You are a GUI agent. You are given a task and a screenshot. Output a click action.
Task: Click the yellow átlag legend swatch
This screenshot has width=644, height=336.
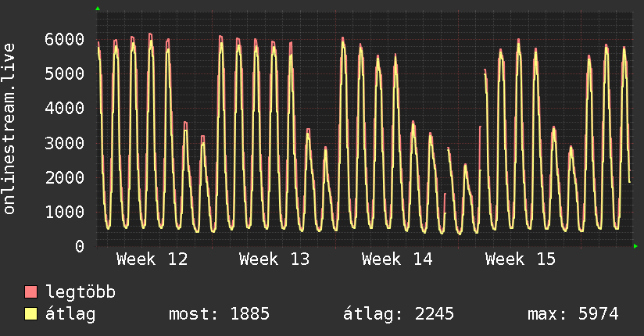(30, 314)
